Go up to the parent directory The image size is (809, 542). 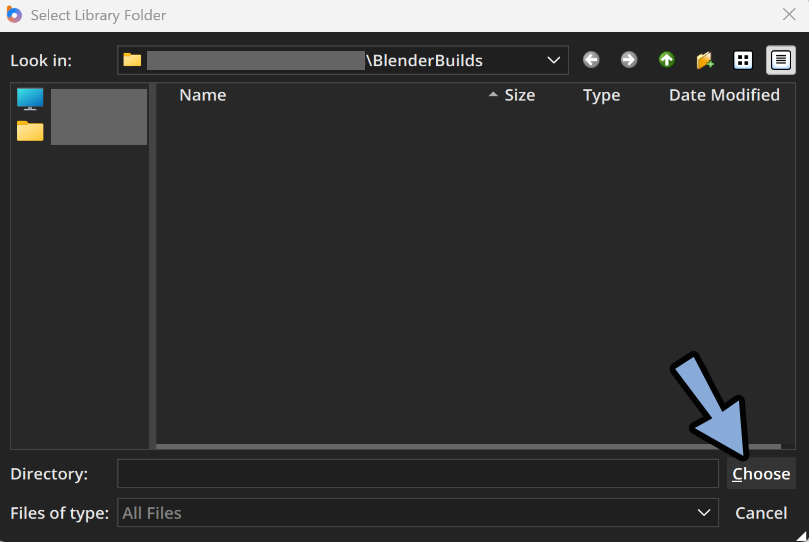click(x=666, y=60)
